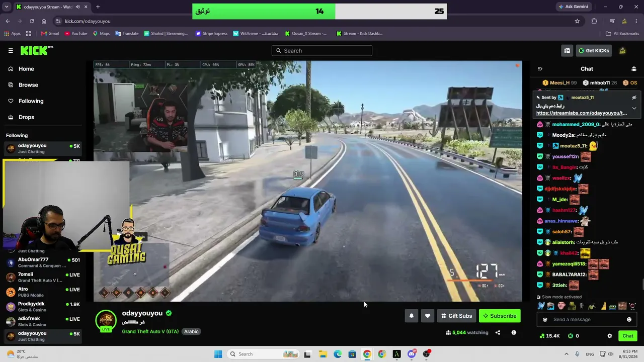Focus the Kick Search box
Screen dimensions: 644x362
tap(322, 51)
